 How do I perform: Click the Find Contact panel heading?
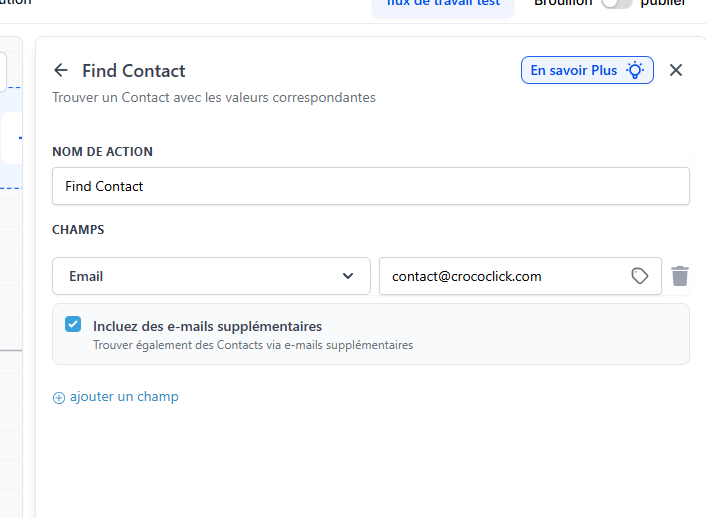(x=134, y=71)
